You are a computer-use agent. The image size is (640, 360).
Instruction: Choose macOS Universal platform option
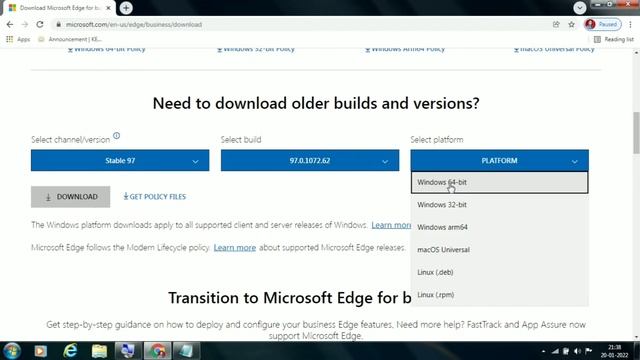coord(499,249)
